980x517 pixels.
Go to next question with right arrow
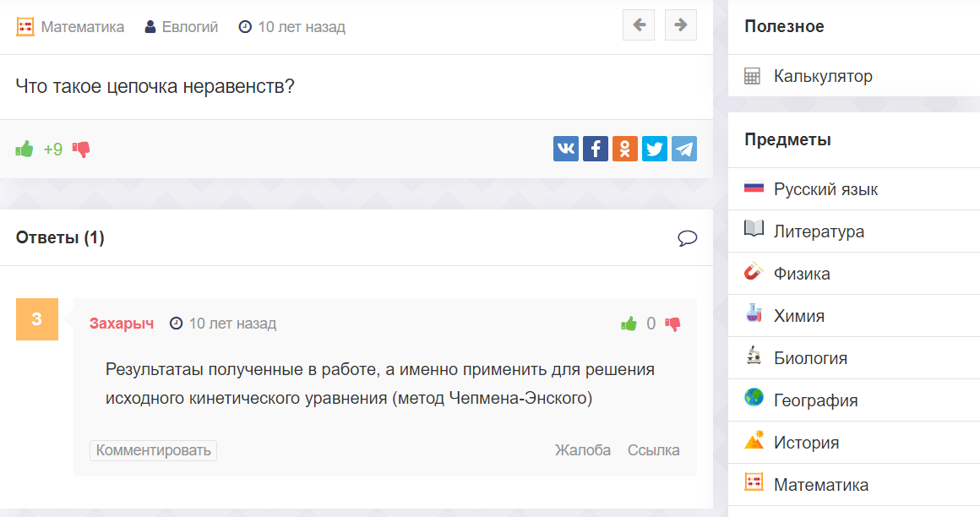click(x=680, y=25)
